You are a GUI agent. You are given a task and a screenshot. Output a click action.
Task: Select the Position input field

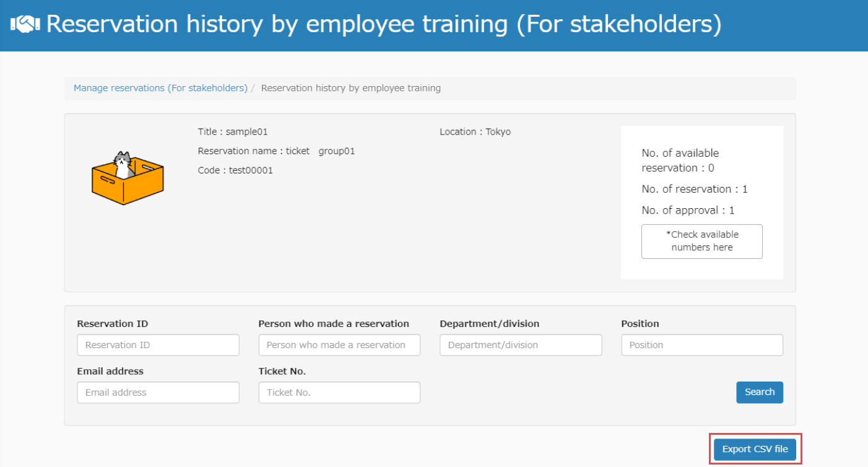tap(702, 345)
